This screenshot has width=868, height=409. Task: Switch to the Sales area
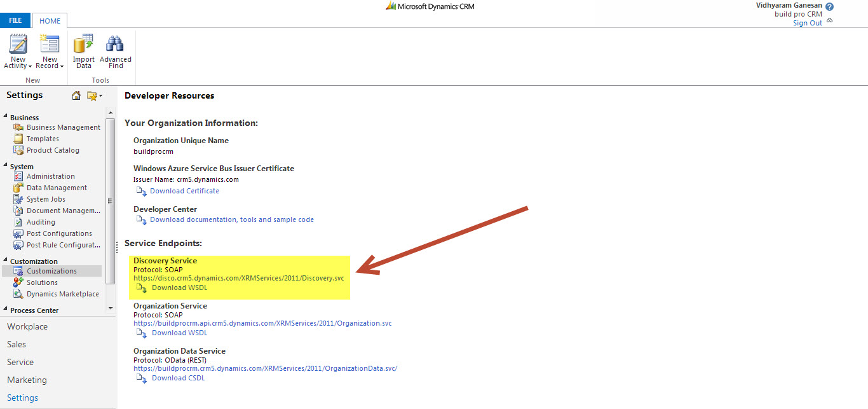pyautogui.click(x=17, y=344)
